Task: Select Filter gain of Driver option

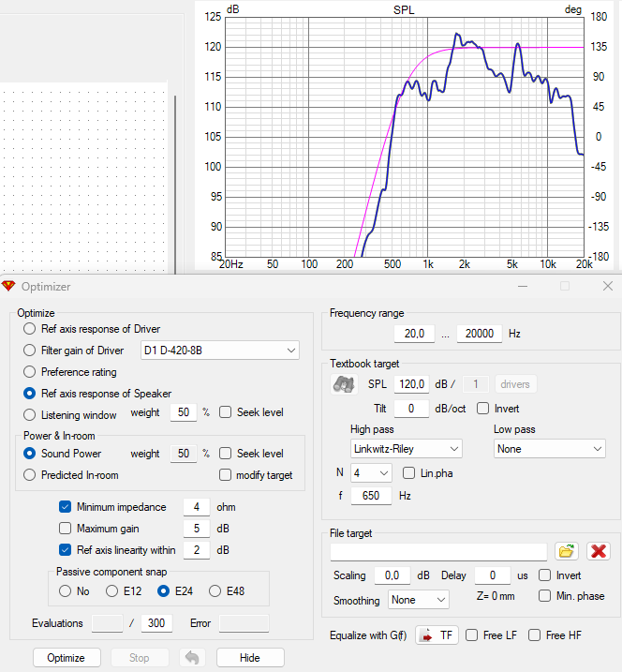Action: 30,351
